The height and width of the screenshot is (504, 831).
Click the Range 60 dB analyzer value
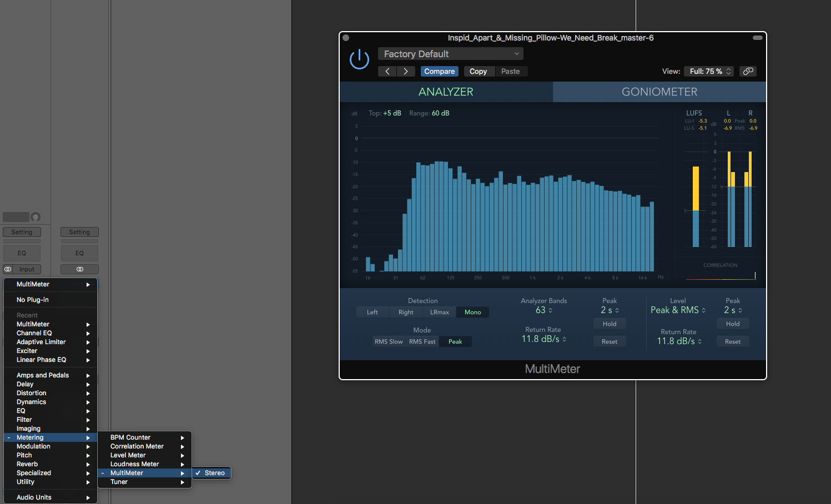441,113
